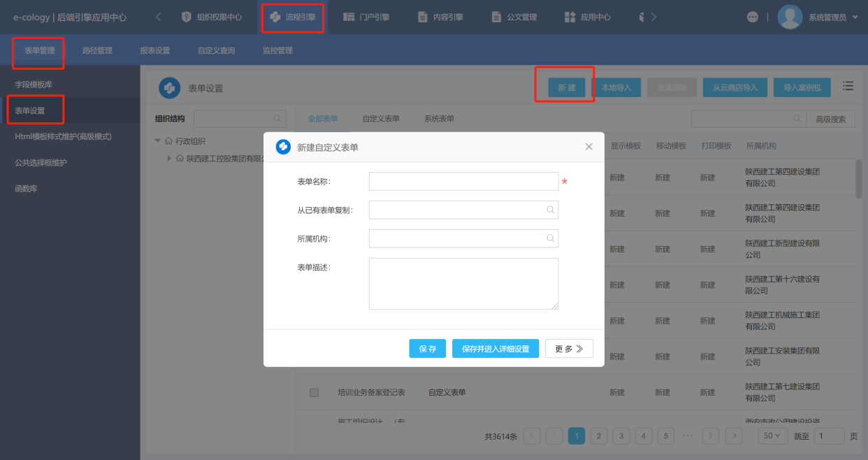868x460 pixels.
Task: Click the search icon in 所属机构 field
Action: (x=550, y=238)
